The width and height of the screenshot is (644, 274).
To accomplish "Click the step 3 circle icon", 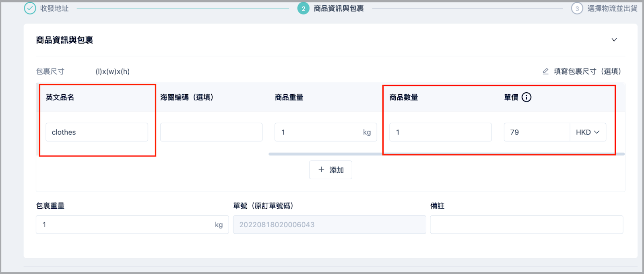I will (577, 8).
